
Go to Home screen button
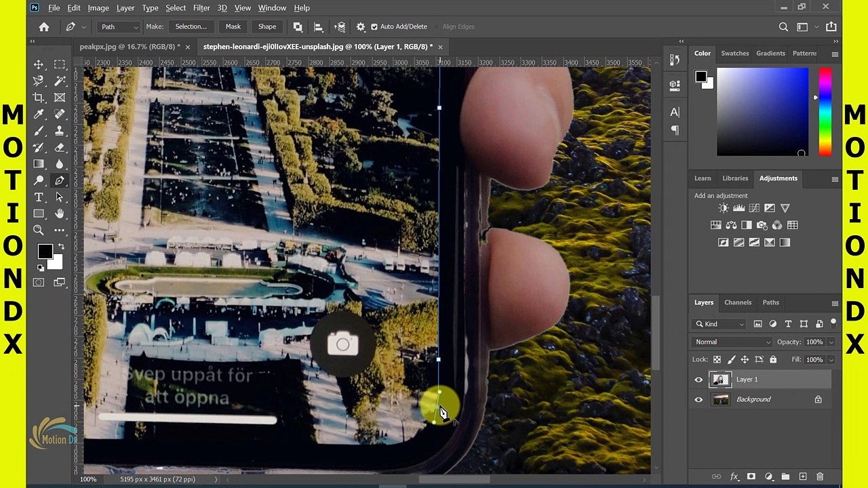click(44, 26)
